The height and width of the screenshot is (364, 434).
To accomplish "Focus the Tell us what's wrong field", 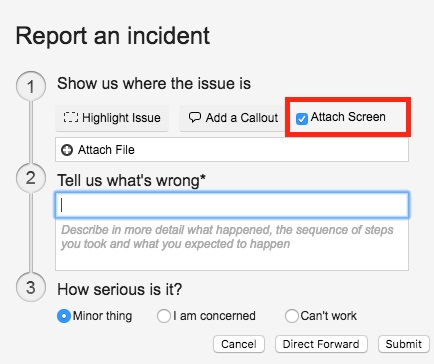I will [232, 205].
